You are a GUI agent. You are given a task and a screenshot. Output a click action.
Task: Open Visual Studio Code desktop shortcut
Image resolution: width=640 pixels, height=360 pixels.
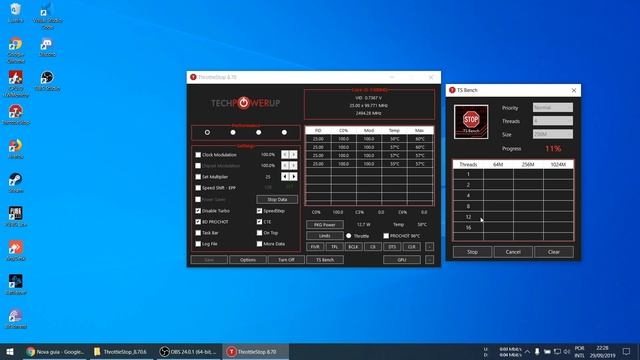[x=47, y=16]
